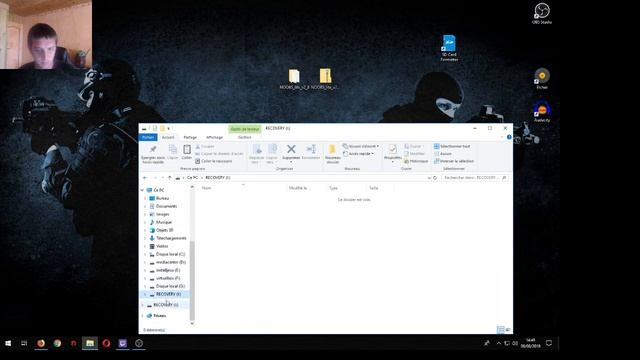Click Aucun to deselect everything
The height and width of the screenshot is (360, 640).
(442, 154)
